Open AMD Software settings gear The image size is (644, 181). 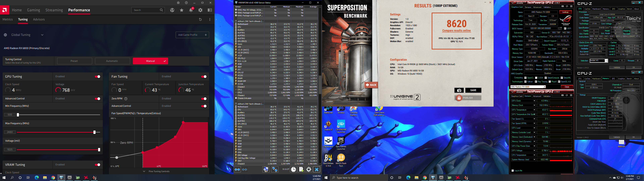200,10
